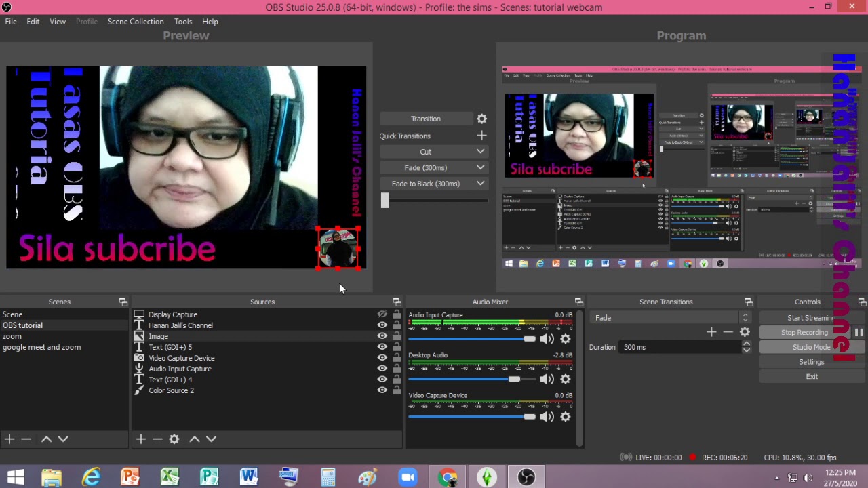Pop out the Scene Transitions dock
The height and width of the screenshot is (488, 868).
coord(748,302)
